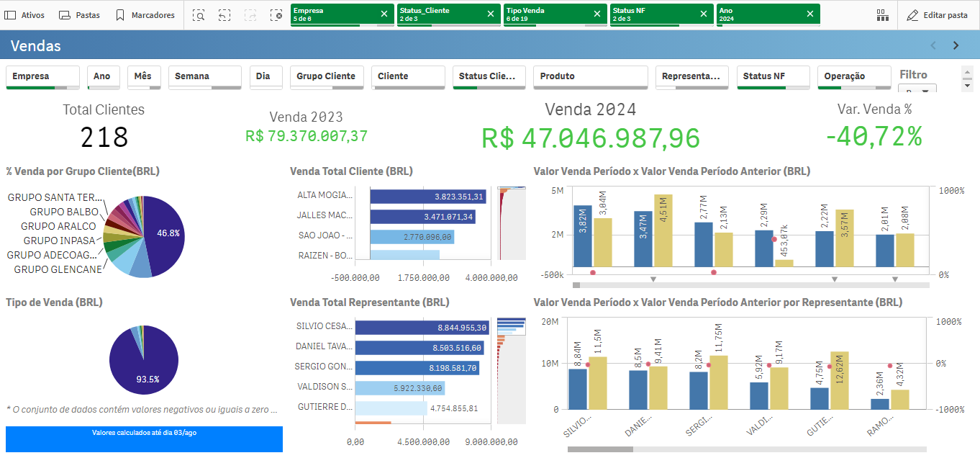
Task: Select the SAO JOAO bar 2.770.096,00
Action: 412,236
